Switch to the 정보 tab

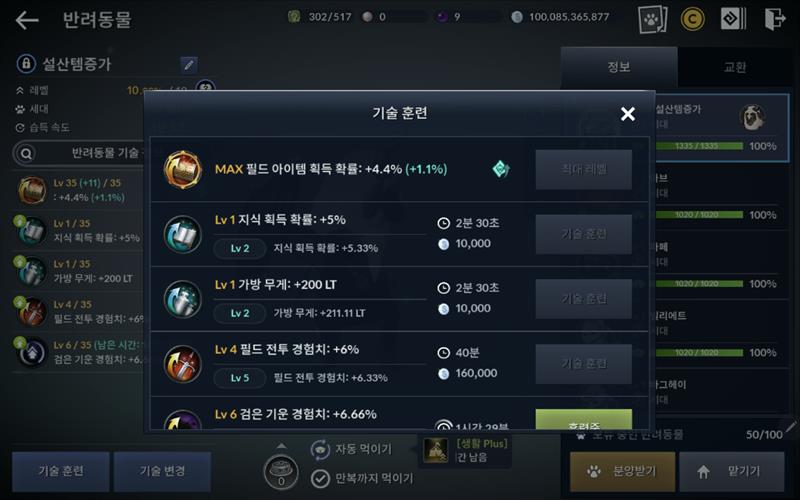pyautogui.click(x=619, y=67)
